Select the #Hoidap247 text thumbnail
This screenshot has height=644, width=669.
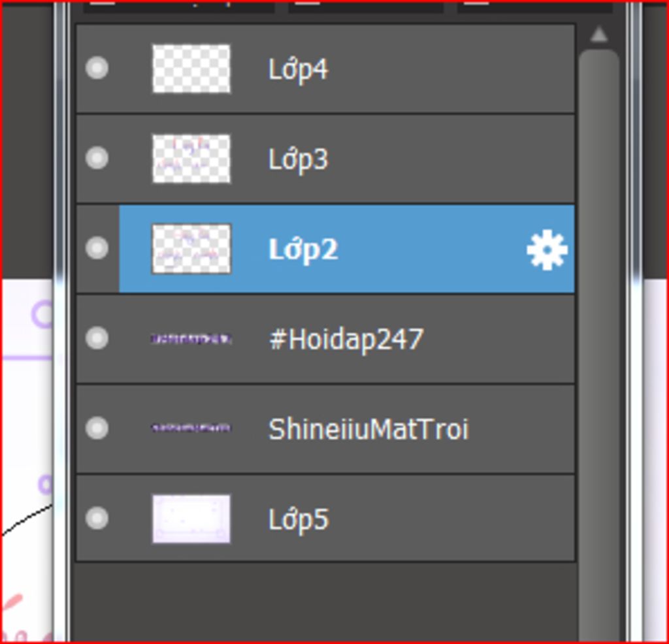[x=191, y=339]
